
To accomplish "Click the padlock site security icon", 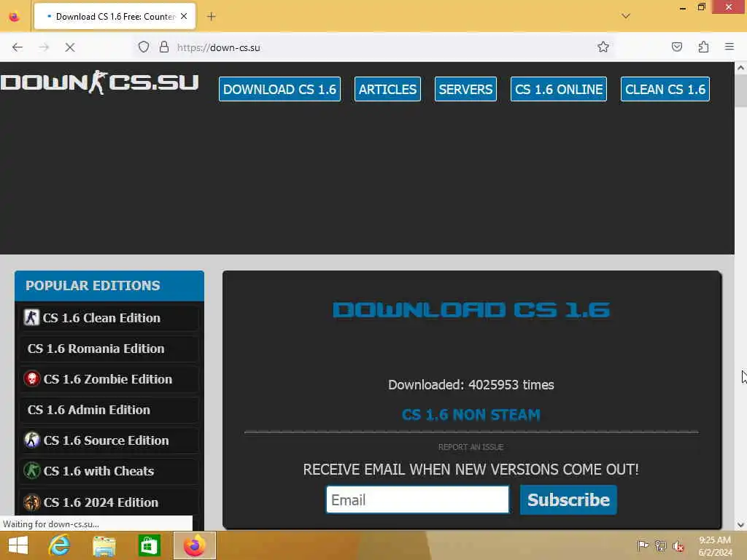I will [164, 47].
